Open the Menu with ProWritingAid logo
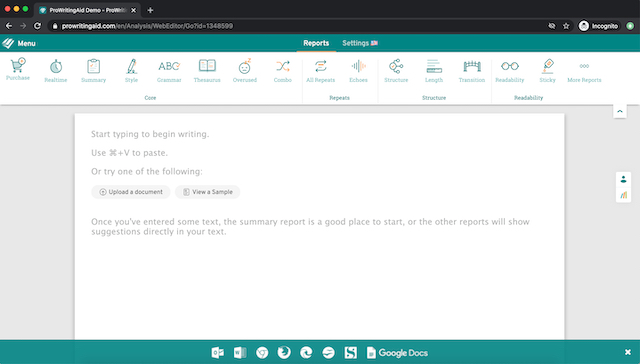The image size is (640, 364). point(19,43)
